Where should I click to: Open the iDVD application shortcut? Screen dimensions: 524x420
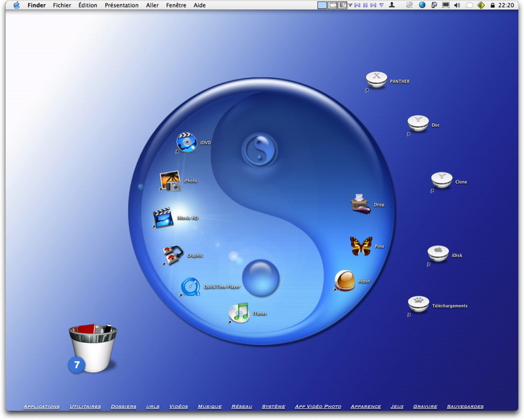(187, 142)
